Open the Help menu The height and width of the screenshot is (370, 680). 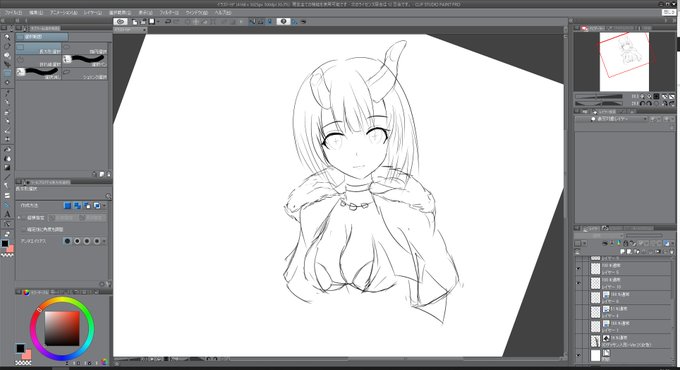pos(222,13)
